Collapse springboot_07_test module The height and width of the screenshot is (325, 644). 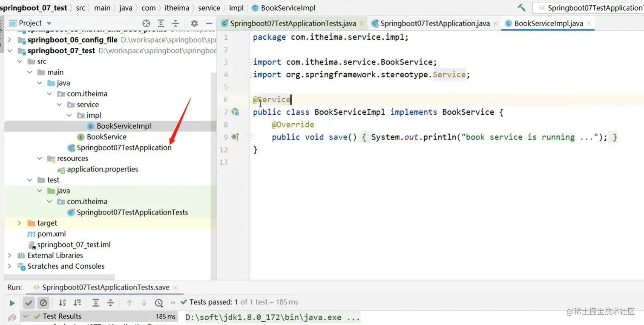[x=9, y=51]
